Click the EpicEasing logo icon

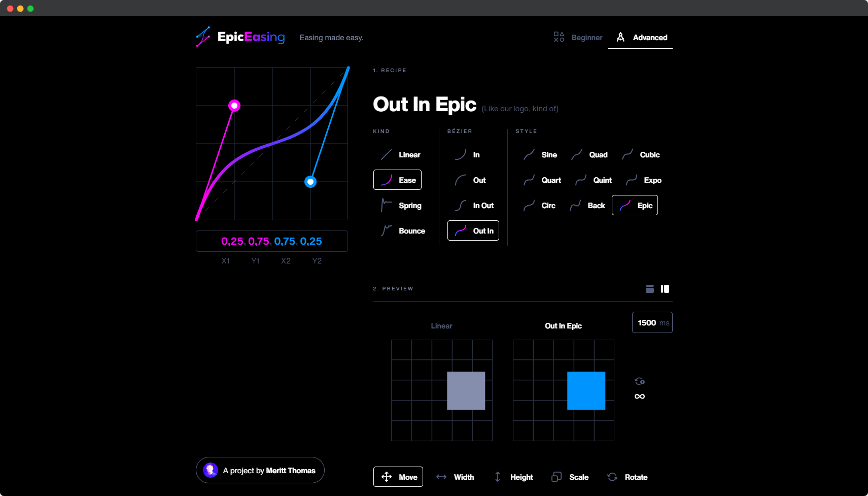tap(203, 37)
